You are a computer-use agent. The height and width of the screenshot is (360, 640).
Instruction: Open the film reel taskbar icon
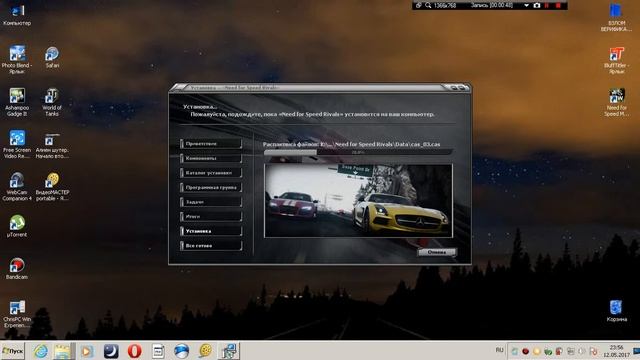point(206,351)
